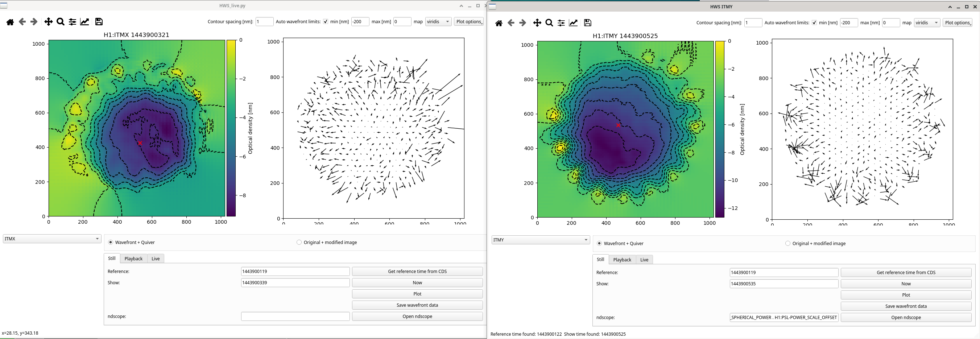Expand the viridis colormap dropdown in HWS ITMY
The height and width of the screenshot is (339, 980).
point(927,23)
